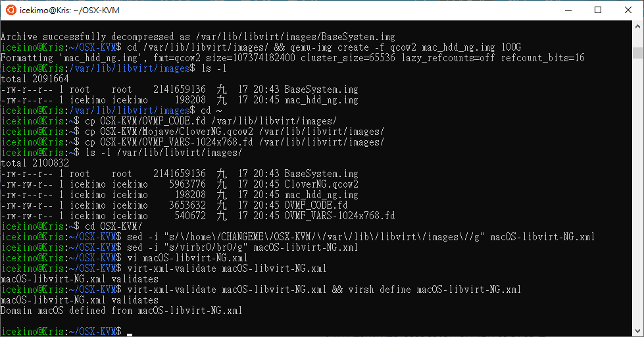Click the Ubuntu icon in title bar
This screenshot has width=644, height=337.
click(11, 10)
